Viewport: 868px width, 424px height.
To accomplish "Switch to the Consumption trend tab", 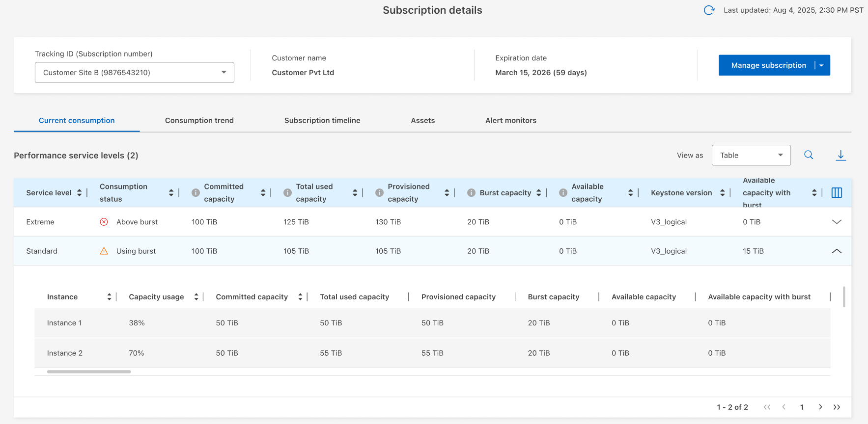I will point(199,120).
